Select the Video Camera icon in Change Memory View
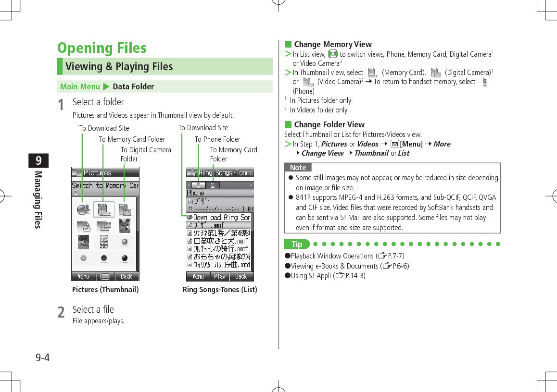The height and width of the screenshot is (392, 557). (308, 82)
